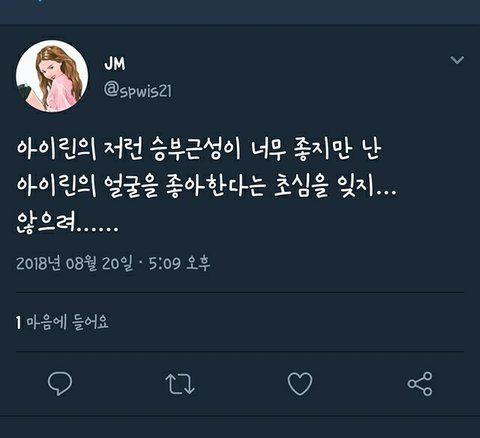480x438 pixels.
Task: Retweet the post with the arrows icon
Action: pos(180,384)
